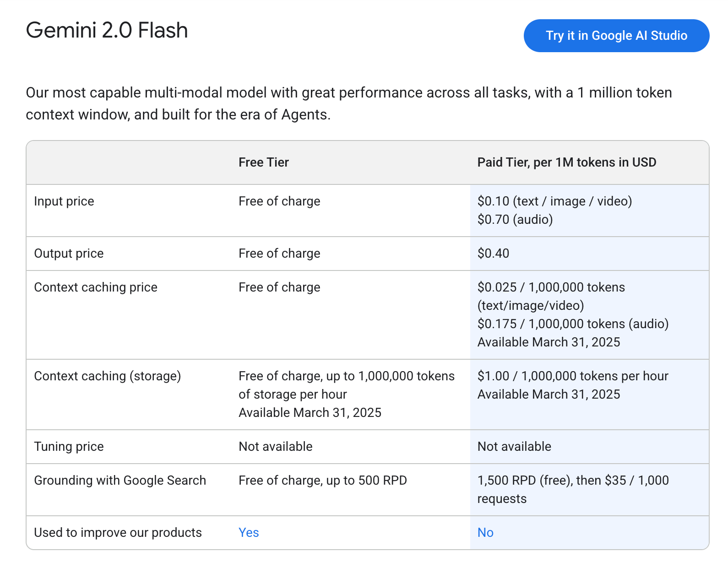
Task: Click the Grounding with Google Search label
Action: click(120, 481)
